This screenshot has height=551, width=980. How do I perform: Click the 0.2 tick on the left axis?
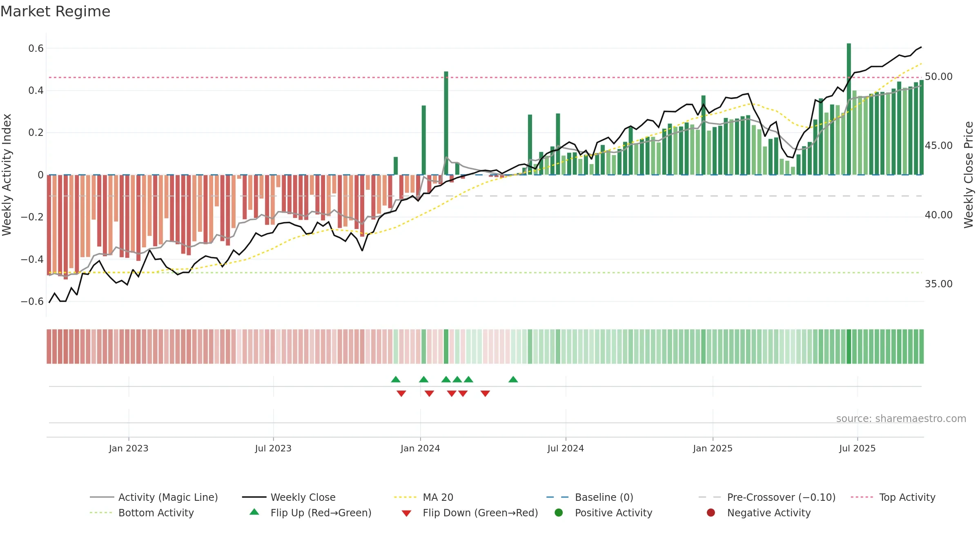tap(36, 133)
